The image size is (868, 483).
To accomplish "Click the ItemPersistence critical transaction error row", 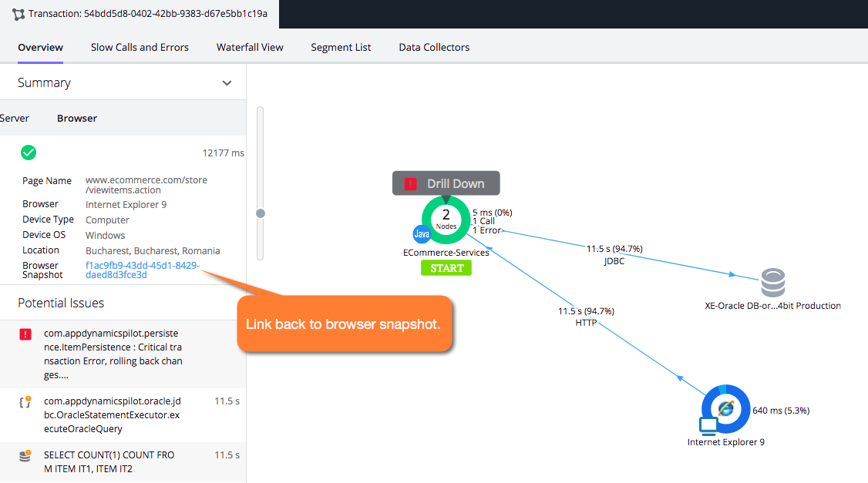I will [123, 354].
